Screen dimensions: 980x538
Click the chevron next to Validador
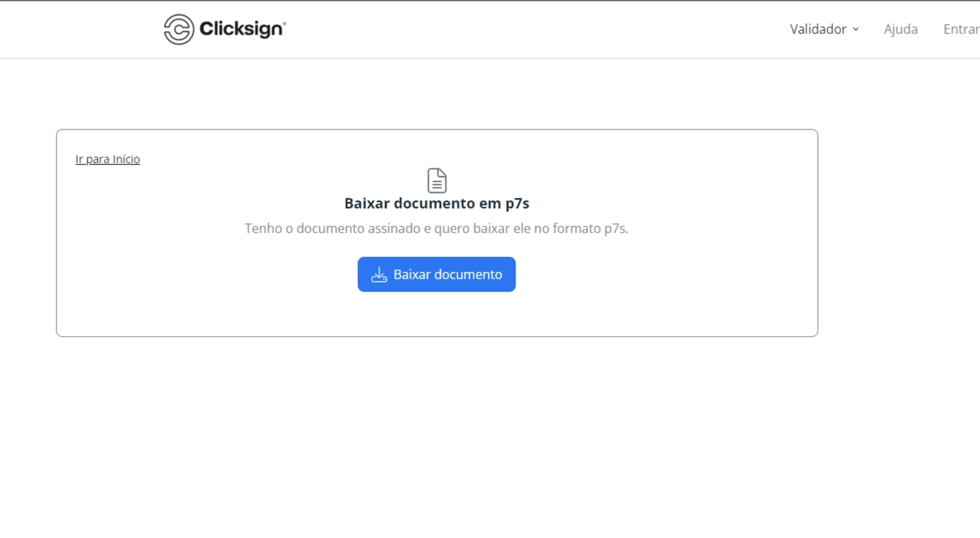tap(856, 29)
